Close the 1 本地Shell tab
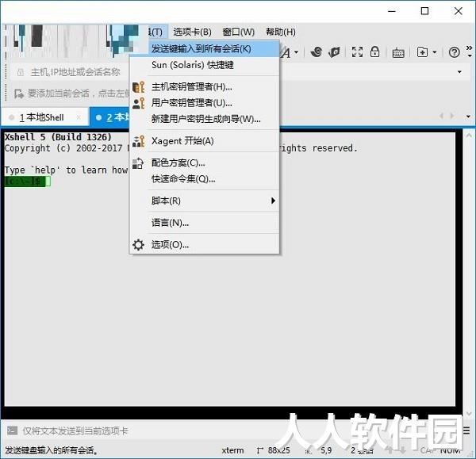 coord(79,117)
